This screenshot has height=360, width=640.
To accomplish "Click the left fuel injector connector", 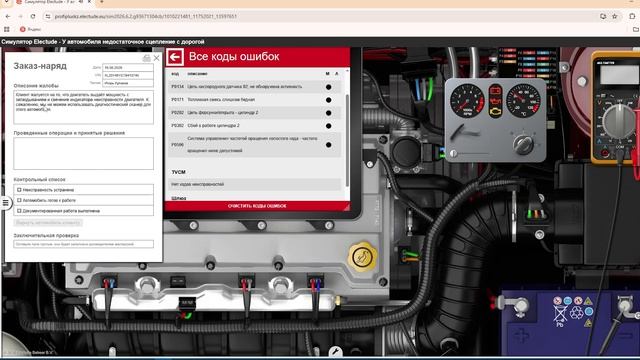I will [x=108, y=282].
